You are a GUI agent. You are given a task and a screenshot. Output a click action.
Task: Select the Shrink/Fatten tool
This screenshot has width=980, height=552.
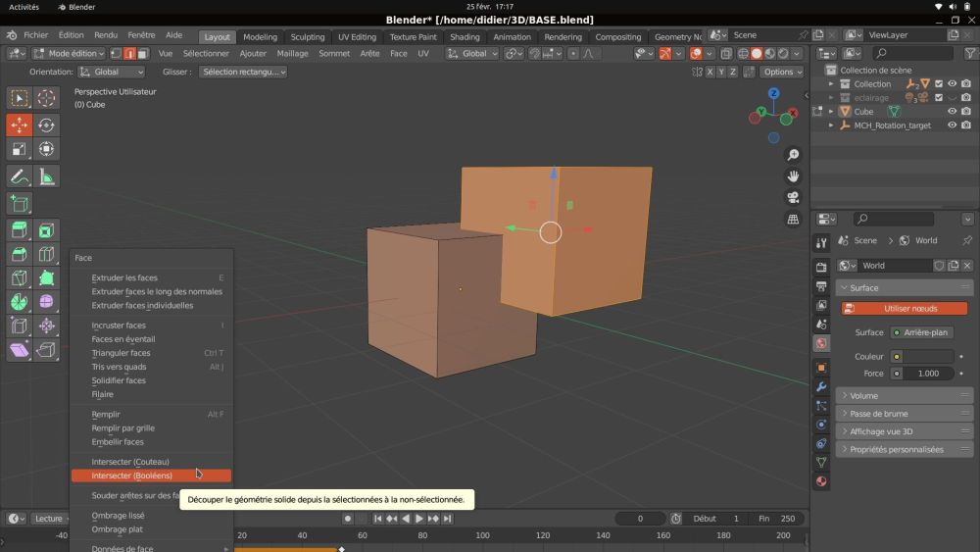coord(46,326)
